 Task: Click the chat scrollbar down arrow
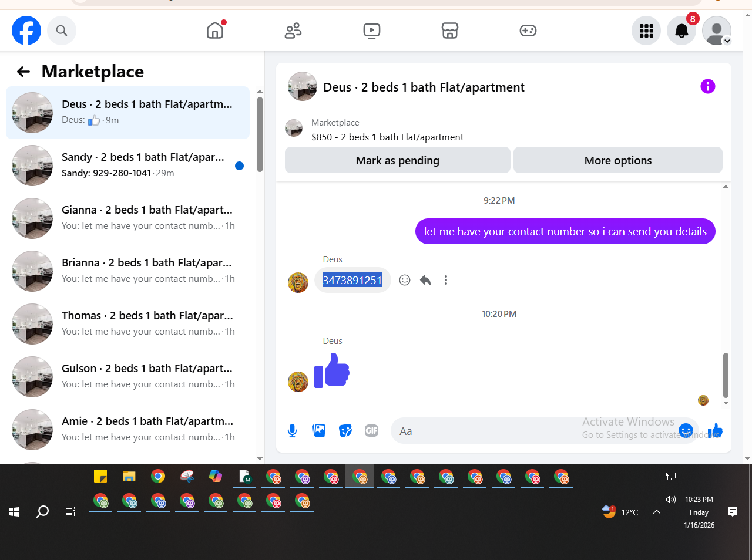726,403
